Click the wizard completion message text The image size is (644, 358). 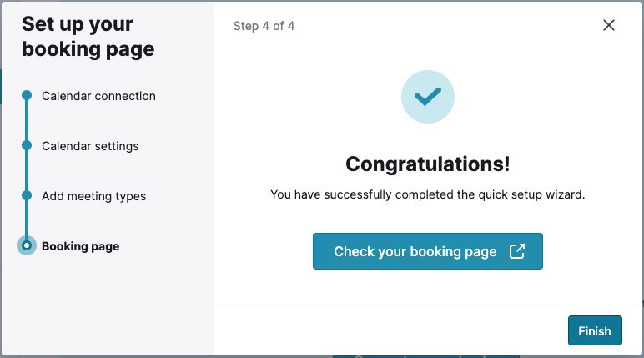(427, 194)
